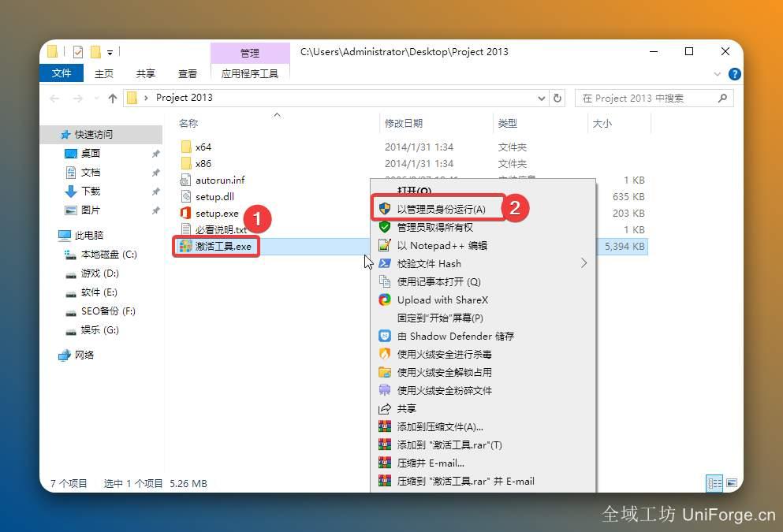Click notepad icon beside 使用记事本打开
The height and width of the screenshot is (532, 783).
pos(385,281)
